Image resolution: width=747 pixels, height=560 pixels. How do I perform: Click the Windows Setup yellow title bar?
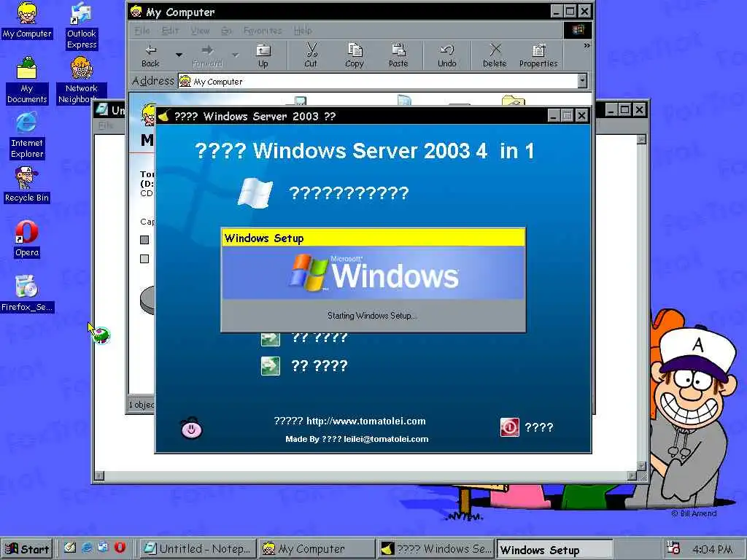tap(373, 238)
